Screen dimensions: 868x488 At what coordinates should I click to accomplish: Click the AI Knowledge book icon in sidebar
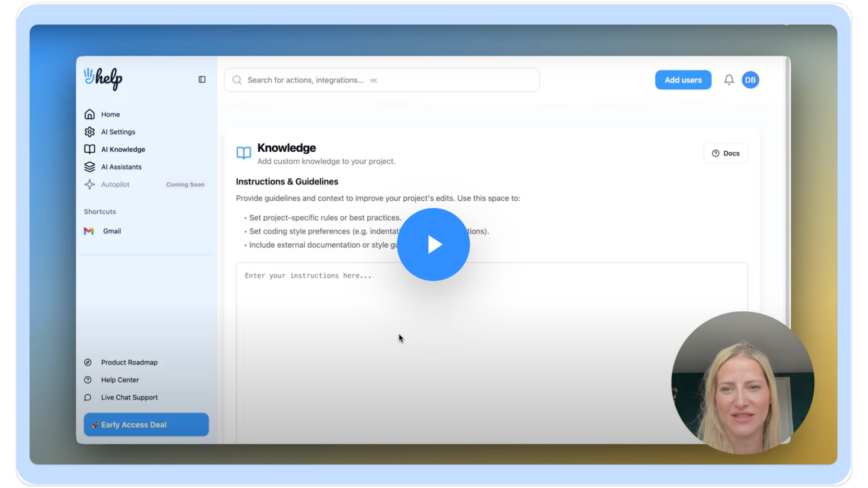(90, 149)
